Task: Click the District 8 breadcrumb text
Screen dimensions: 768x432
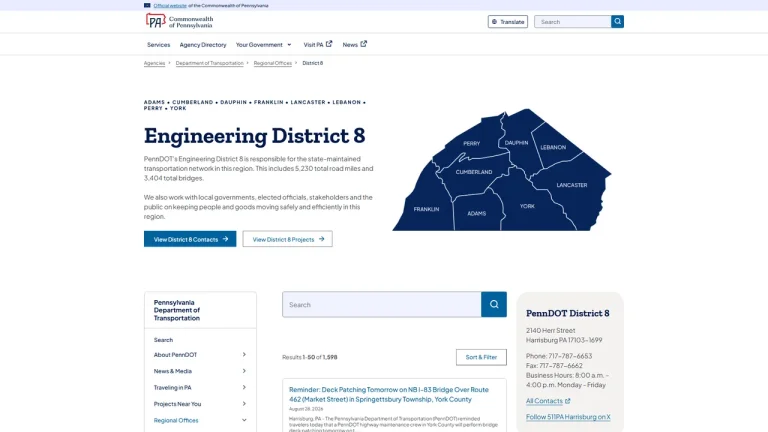Action: tap(312, 63)
